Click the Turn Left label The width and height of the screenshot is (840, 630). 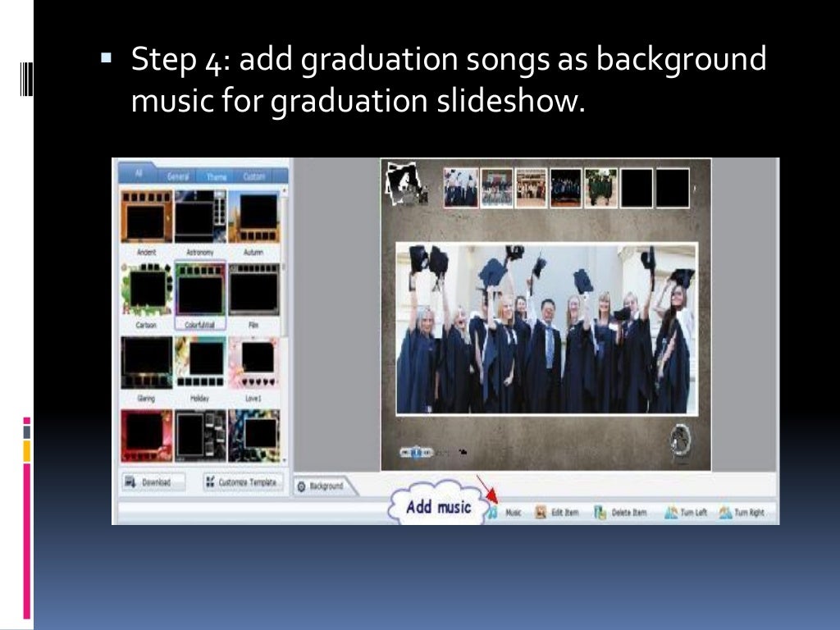tap(694, 513)
